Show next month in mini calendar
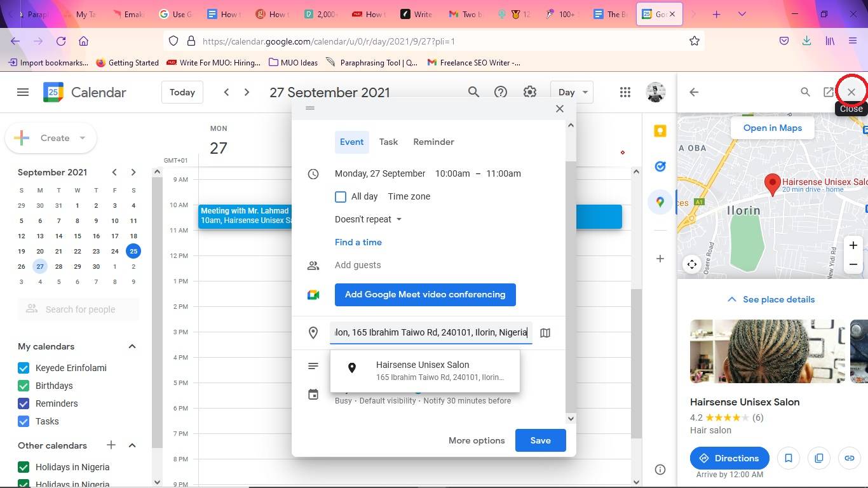 pos(133,172)
